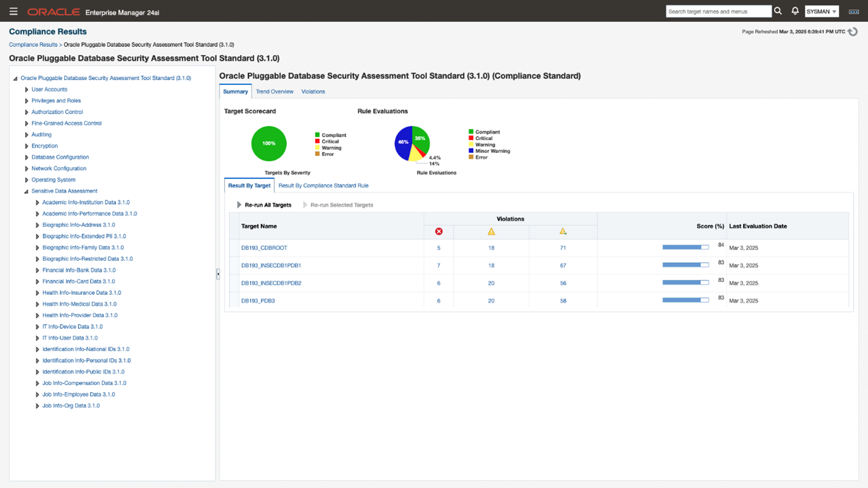Switch to the Trend Overview tab
Screen dimensions: 868x488
pos(274,92)
